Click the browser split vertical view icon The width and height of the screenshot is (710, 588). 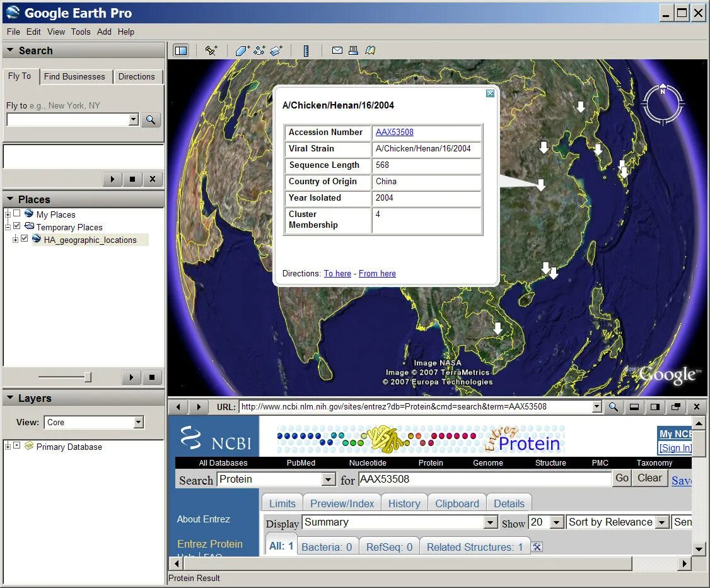tap(655, 407)
